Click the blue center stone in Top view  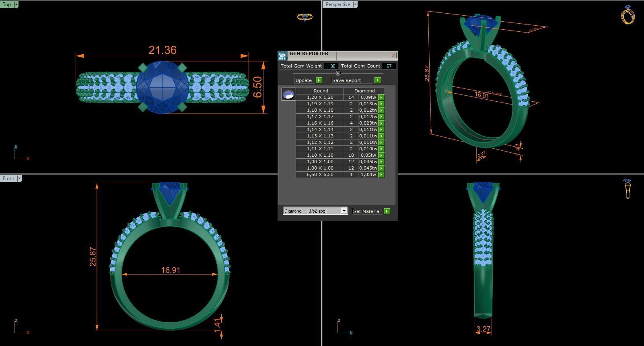coord(163,87)
